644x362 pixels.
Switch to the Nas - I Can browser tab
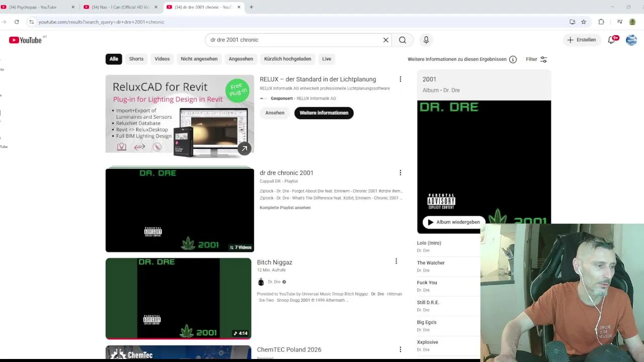coord(121,7)
